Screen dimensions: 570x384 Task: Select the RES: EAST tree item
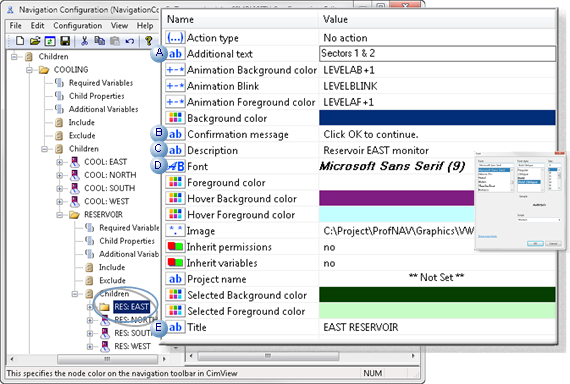click(x=131, y=307)
